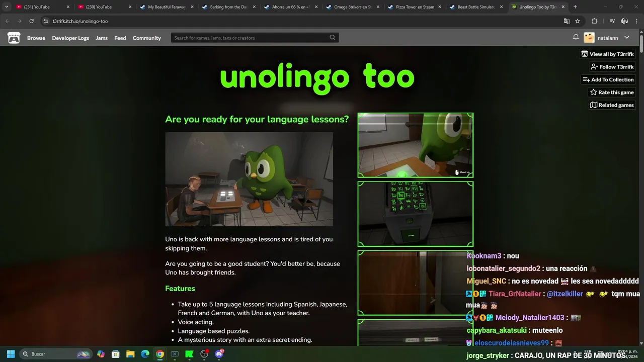Click 'Add To Collection' button

[608, 79]
